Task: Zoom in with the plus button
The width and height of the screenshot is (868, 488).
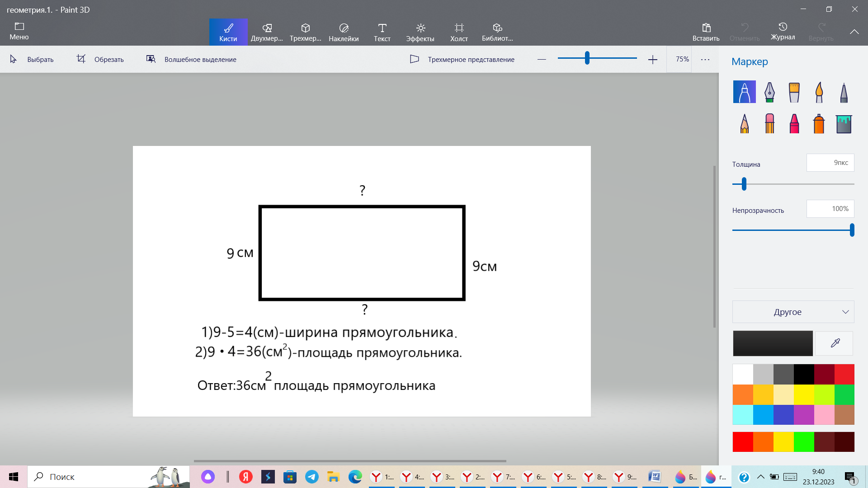Action: tap(652, 59)
